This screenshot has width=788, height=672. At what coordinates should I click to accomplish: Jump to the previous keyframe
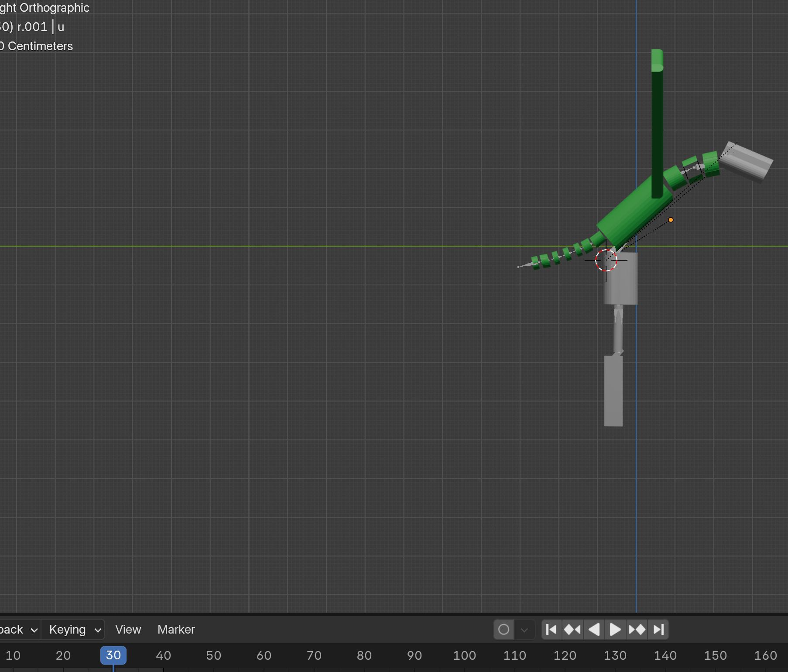[572, 630]
